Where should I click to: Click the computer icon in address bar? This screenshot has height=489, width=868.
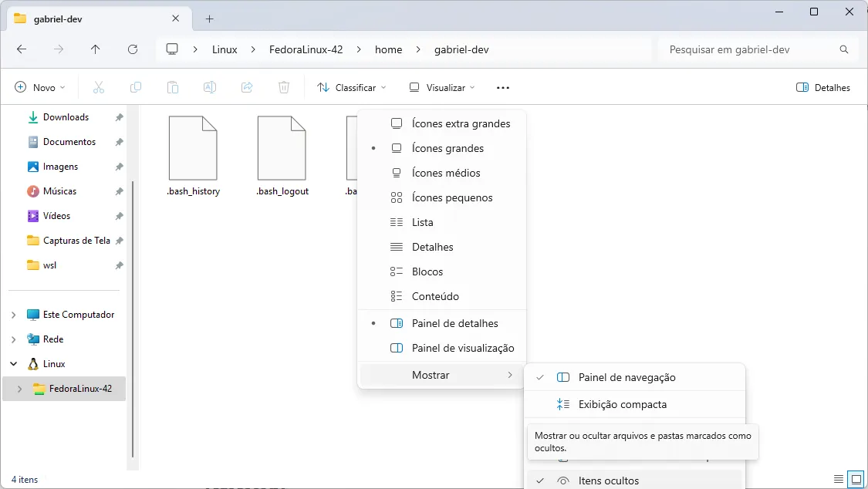[x=172, y=49]
